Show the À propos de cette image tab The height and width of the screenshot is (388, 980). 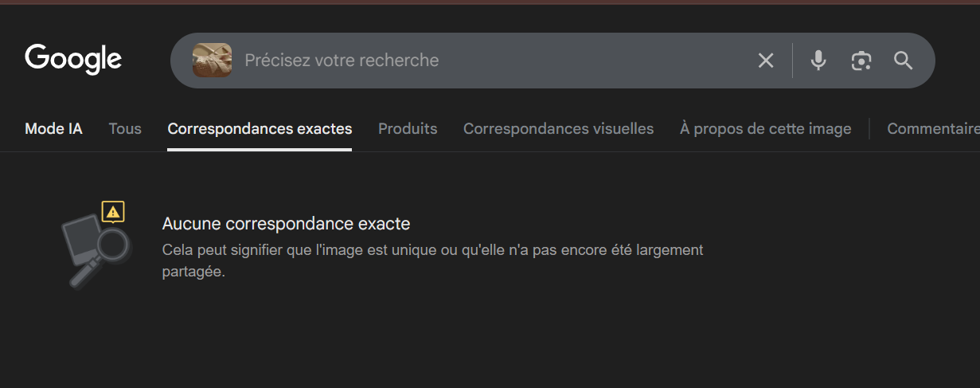(765, 128)
